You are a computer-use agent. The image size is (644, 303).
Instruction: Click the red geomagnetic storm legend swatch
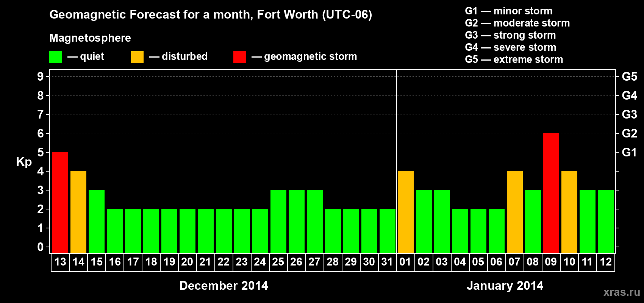pos(239,57)
